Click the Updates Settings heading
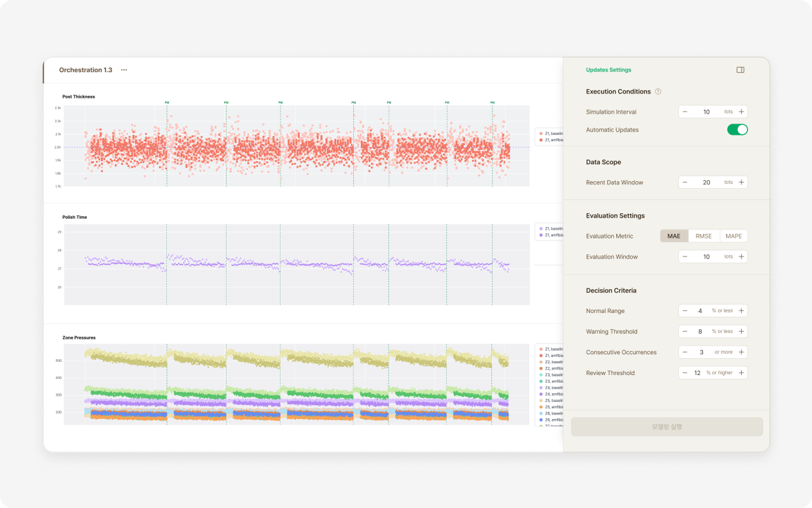The width and height of the screenshot is (812, 508). point(609,70)
